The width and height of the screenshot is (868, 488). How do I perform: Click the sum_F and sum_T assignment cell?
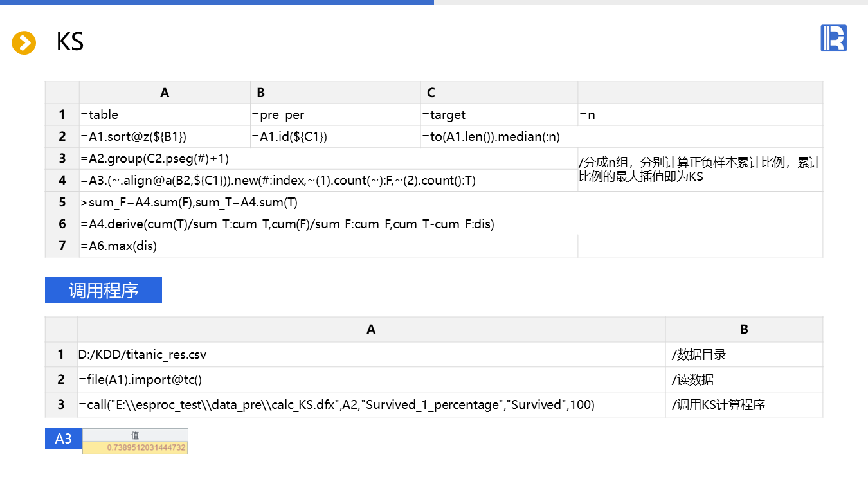tap(450, 203)
